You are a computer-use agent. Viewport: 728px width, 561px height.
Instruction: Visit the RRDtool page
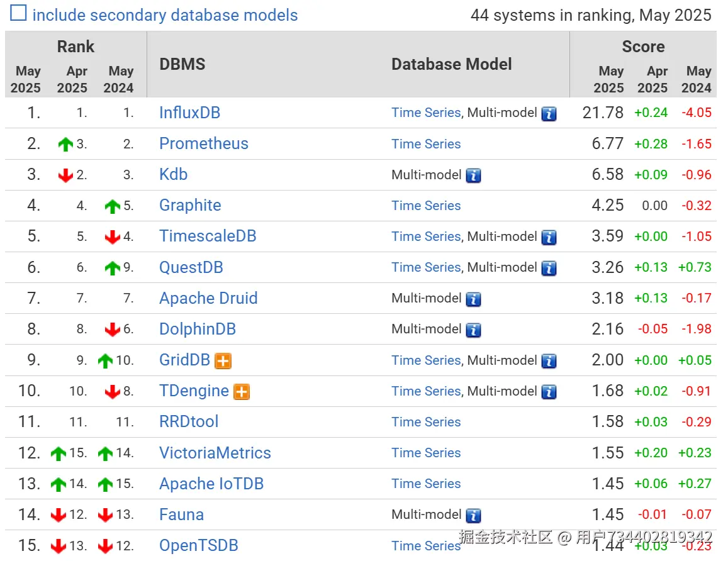point(189,422)
